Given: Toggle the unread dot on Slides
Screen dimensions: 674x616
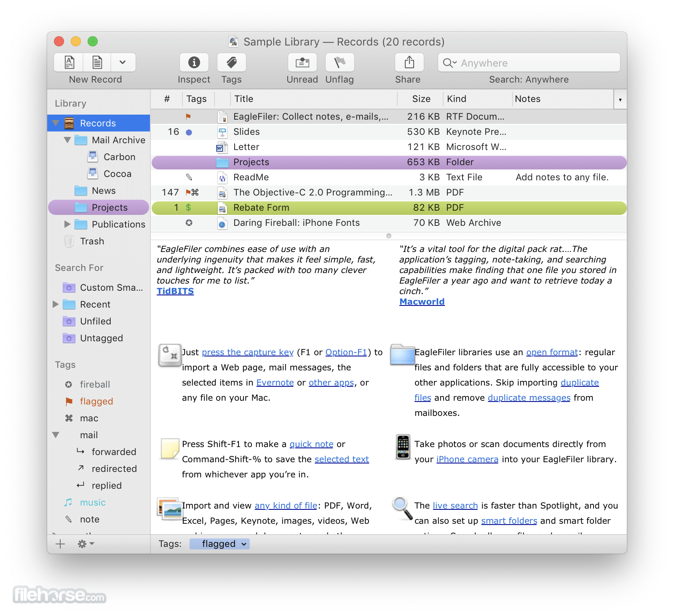Looking at the screenshot, I should [189, 132].
